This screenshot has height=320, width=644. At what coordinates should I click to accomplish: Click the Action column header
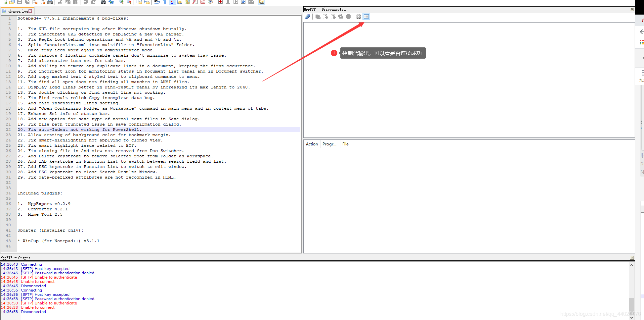[312, 144]
